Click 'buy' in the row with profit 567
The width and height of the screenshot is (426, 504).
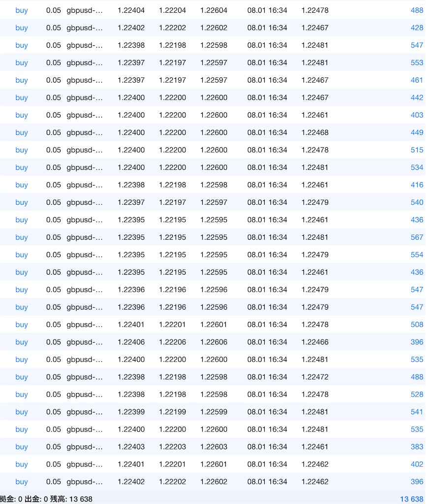pyautogui.click(x=22, y=238)
